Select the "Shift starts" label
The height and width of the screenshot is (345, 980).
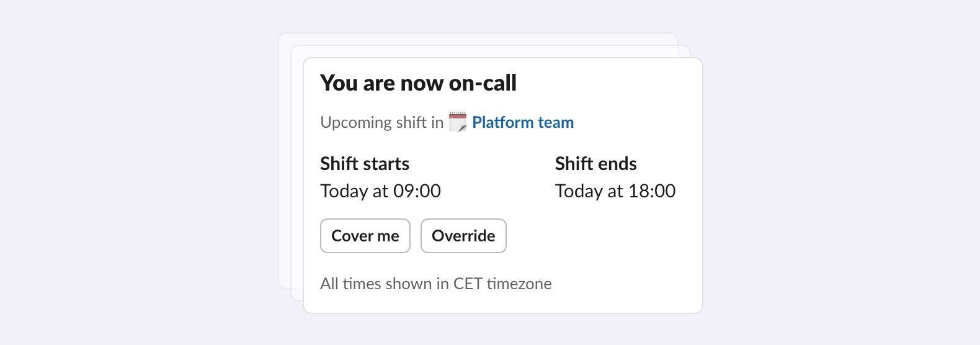coord(365,164)
